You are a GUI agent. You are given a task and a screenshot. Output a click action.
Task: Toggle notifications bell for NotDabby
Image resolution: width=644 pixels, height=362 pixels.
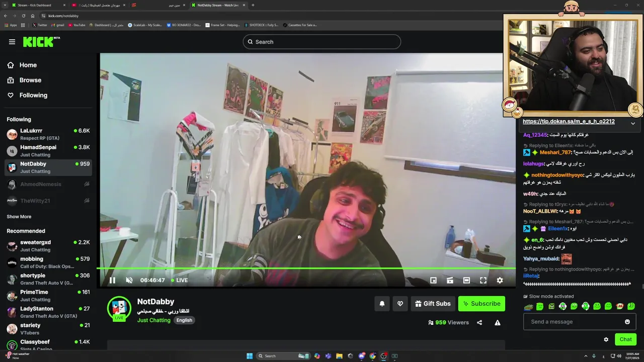pyautogui.click(x=382, y=304)
